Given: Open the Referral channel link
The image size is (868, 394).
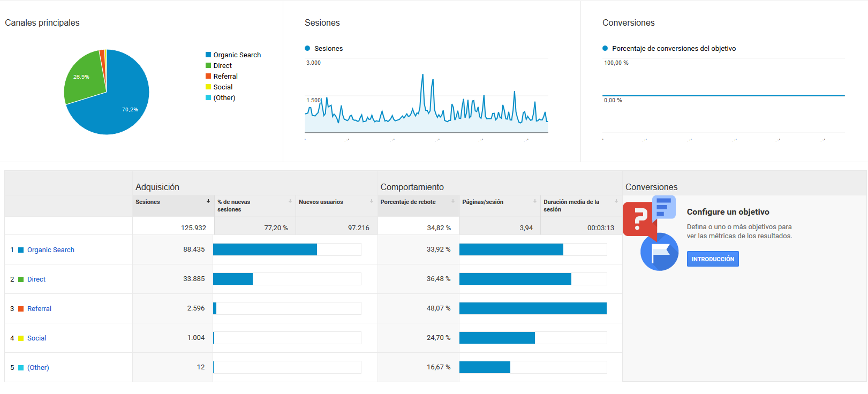Looking at the screenshot, I should [39, 309].
